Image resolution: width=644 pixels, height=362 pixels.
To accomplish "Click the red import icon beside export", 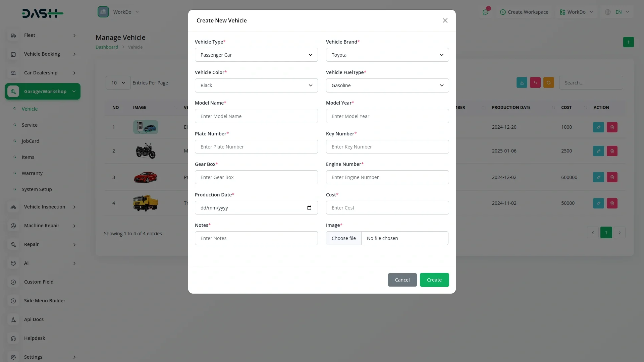I will point(535,83).
